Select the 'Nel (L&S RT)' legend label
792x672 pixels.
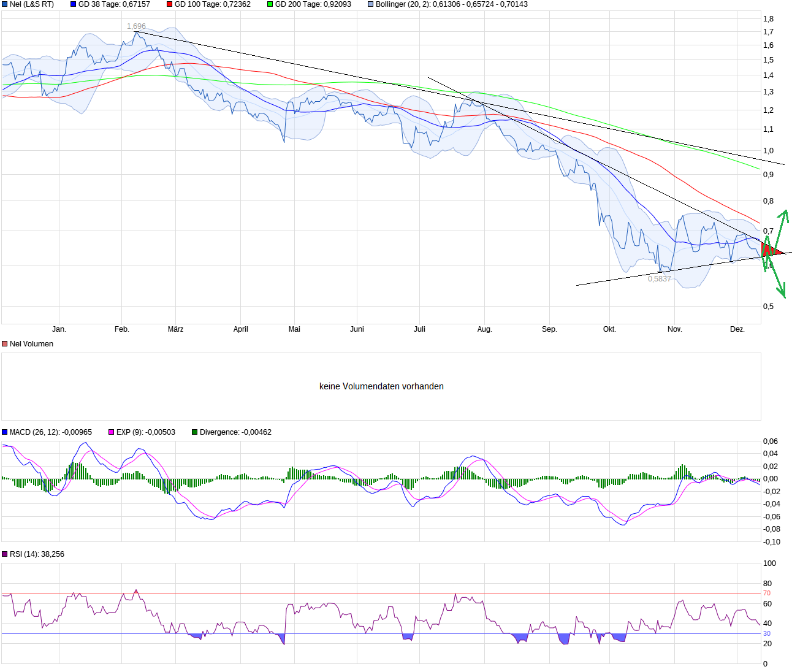point(32,4)
